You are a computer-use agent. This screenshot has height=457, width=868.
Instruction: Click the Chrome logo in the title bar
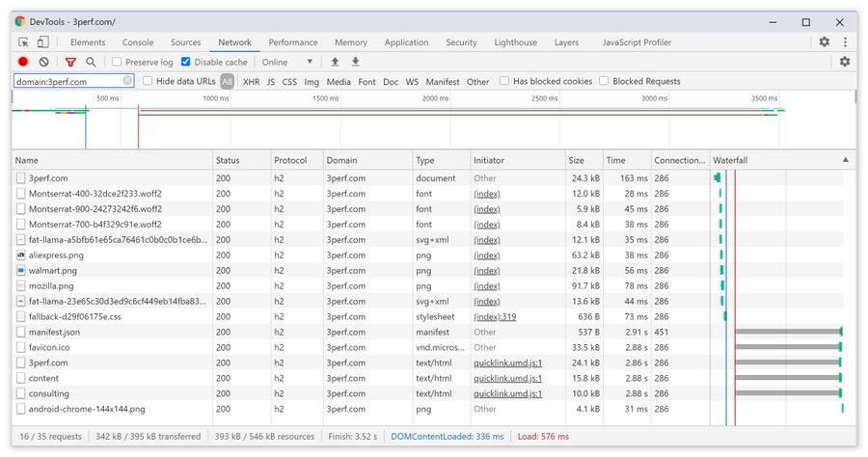point(20,21)
